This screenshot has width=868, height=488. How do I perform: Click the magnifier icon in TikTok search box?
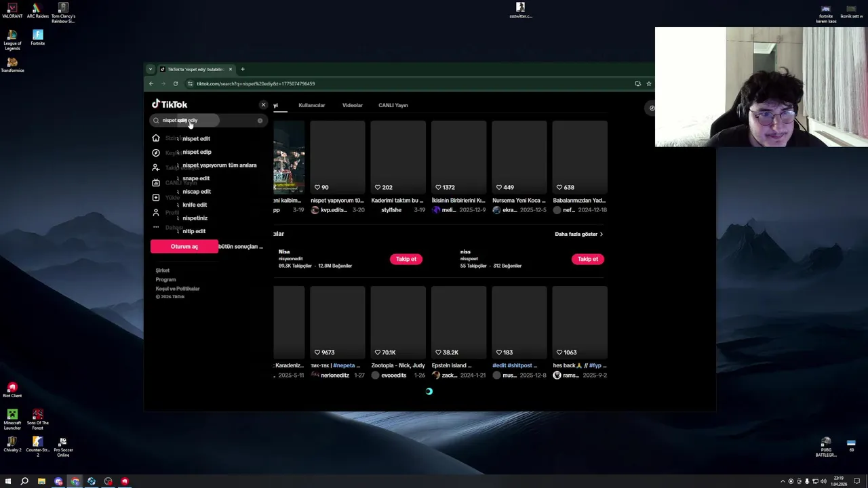click(156, 121)
